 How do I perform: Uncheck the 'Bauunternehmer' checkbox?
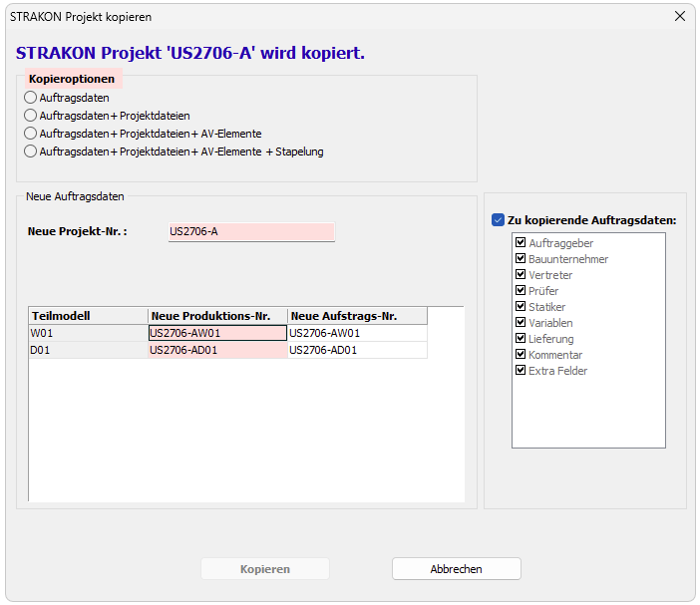tap(521, 259)
